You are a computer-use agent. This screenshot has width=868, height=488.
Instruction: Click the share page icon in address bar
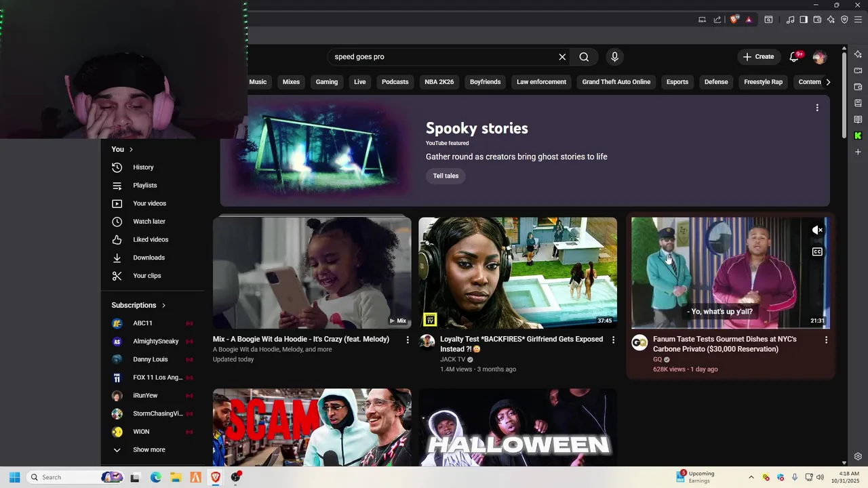click(x=717, y=20)
